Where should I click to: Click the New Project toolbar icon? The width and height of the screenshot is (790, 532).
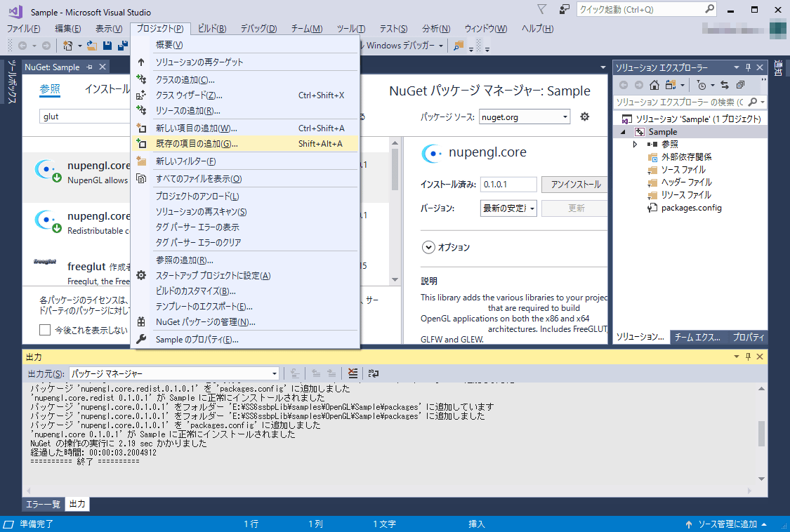tap(67, 46)
